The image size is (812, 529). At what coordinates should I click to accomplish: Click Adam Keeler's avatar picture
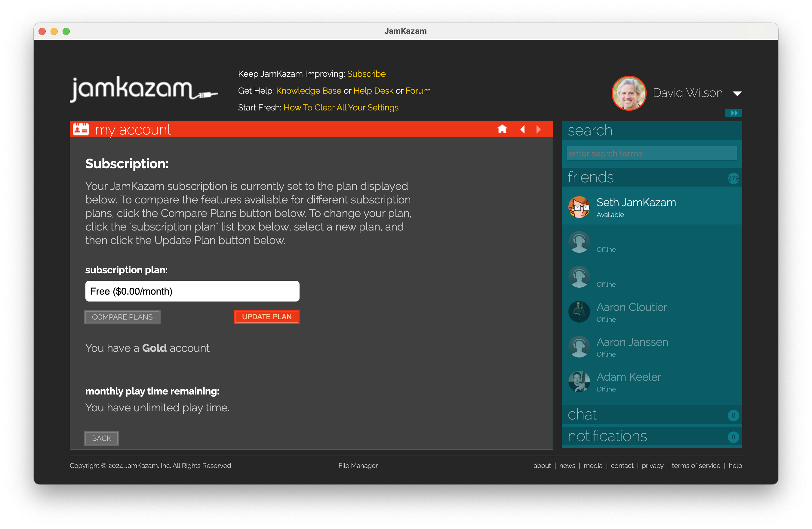click(x=579, y=382)
